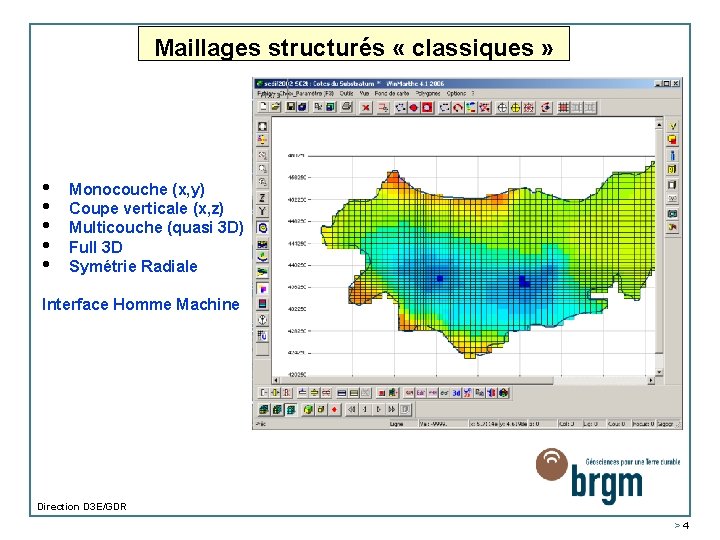Open the Options menu
Viewport: 720px width, 540px height.
pyautogui.click(x=456, y=93)
